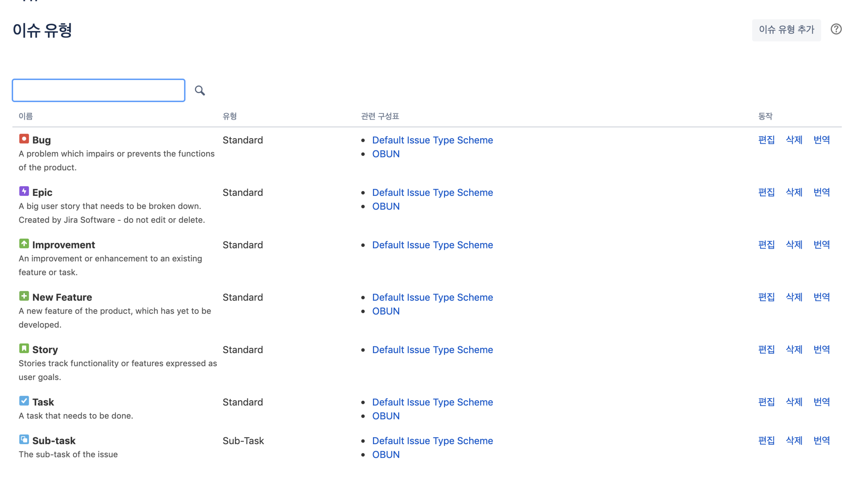Viewport: 868px width, 480px height.
Task: Open Default Issue Type Scheme for Bug
Action: (432, 140)
